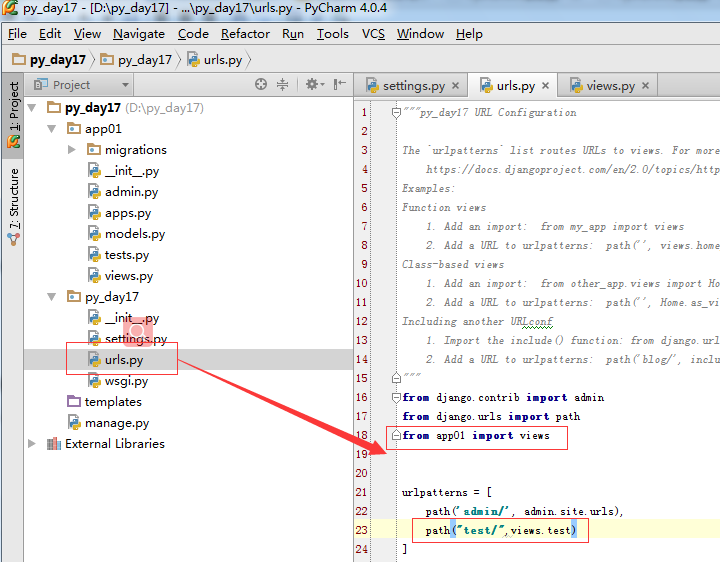Collapse the docstring fold marker on line 1
Screen dimensions: 720x562
(396, 113)
